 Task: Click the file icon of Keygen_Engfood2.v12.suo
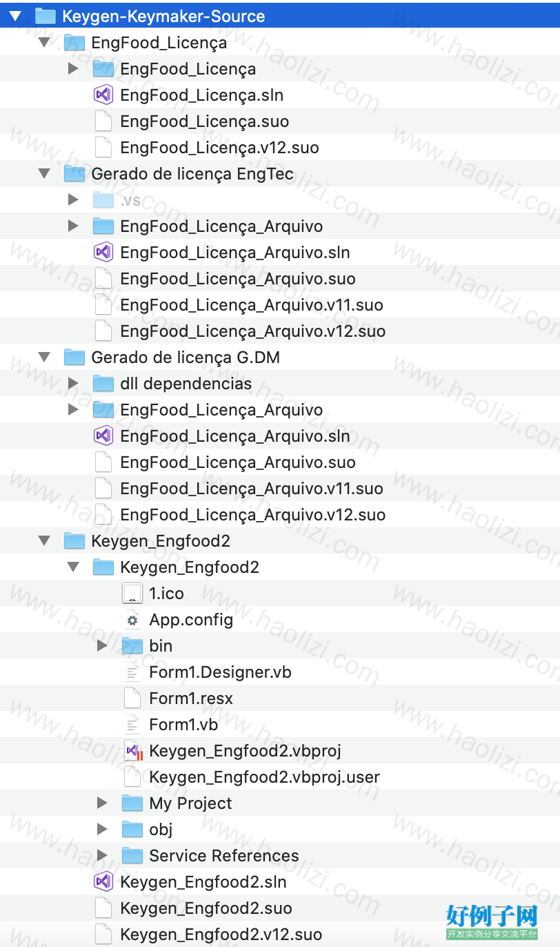pyautogui.click(x=103, y=934)
